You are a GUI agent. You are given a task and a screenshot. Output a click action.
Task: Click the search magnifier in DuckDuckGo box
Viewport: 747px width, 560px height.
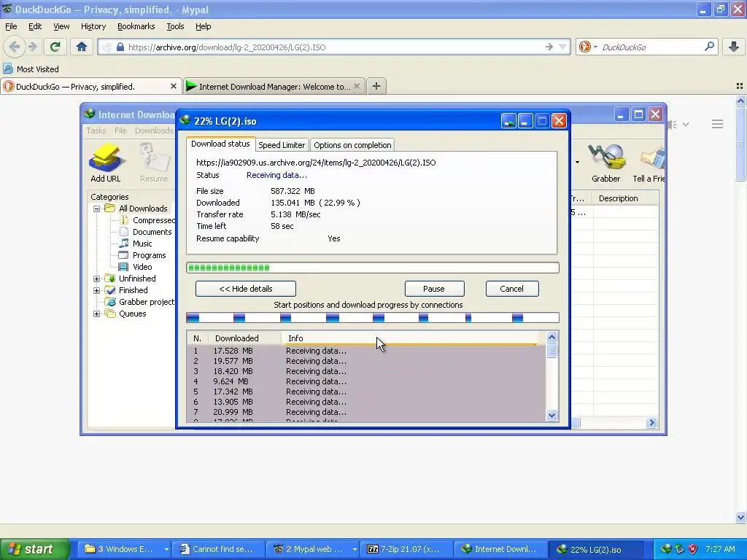pyautogui.click(x=709, y=47)
